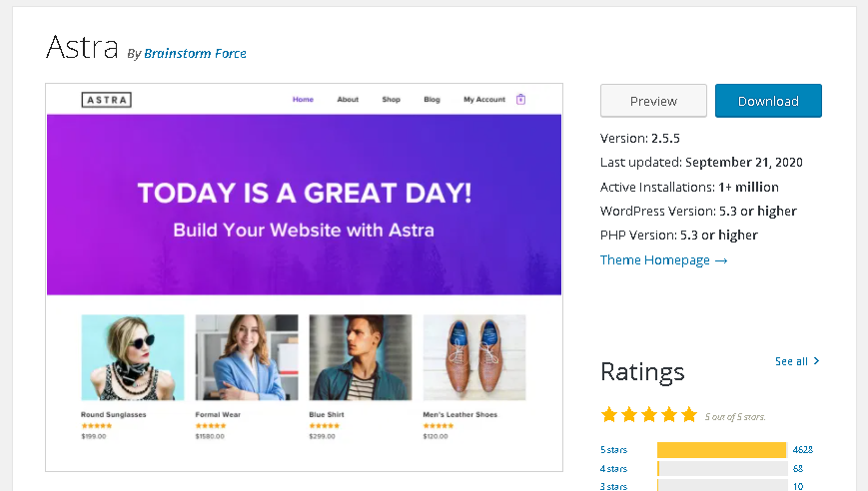Click the "Version: 2.5.5" text

[x=640, y=139]
